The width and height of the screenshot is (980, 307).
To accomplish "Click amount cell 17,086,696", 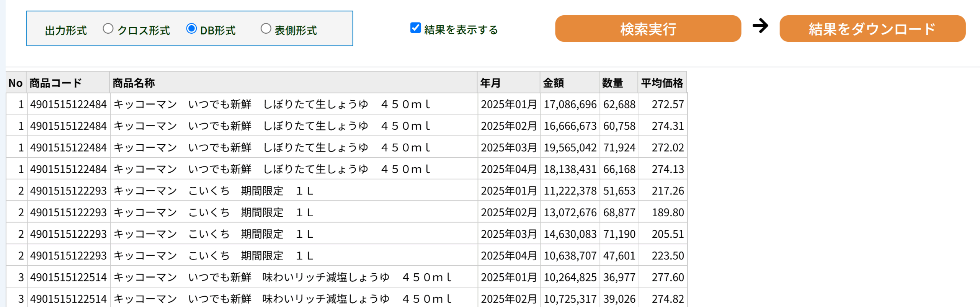I will [x=570, y=104].
